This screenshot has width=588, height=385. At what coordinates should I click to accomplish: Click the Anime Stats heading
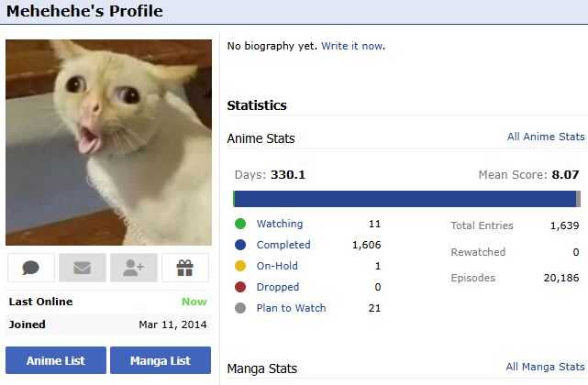(261, 138)
